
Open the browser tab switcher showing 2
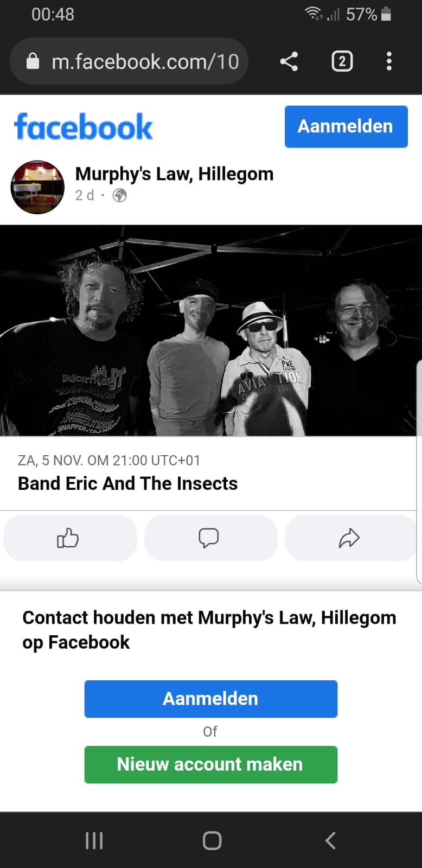(x=342, y=61)
